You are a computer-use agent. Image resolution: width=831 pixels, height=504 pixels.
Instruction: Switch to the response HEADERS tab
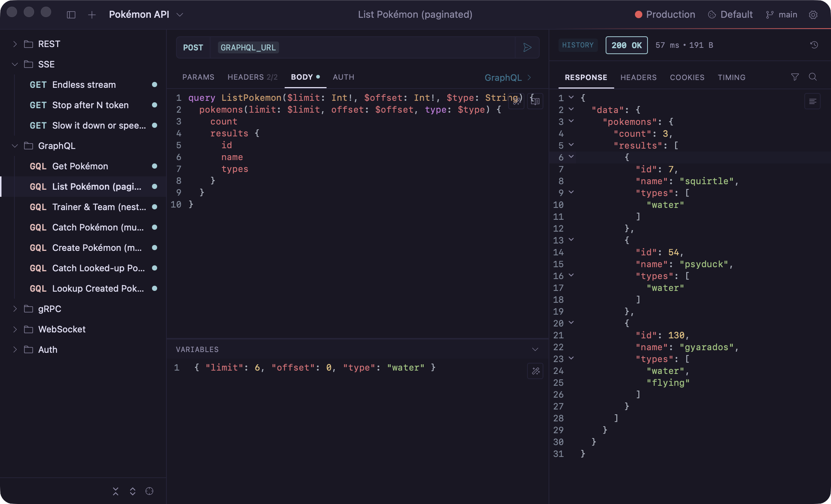click(639, 77)
